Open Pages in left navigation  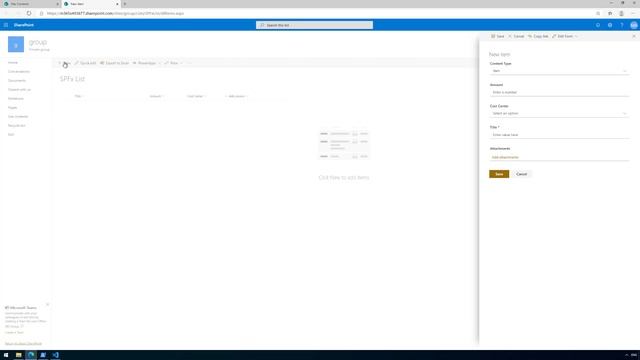(13, 107)
